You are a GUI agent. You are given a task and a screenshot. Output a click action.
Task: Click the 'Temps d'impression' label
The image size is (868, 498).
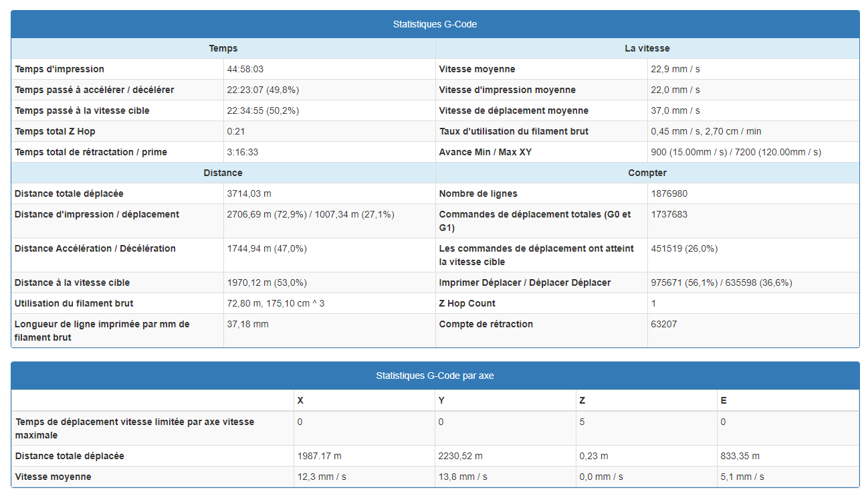[x=60, y=69]
